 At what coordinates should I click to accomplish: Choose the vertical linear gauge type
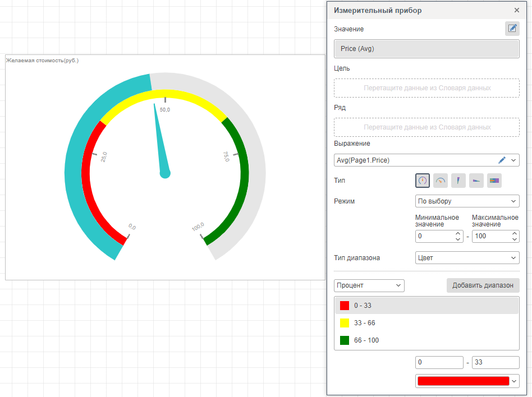pos(458,181)
